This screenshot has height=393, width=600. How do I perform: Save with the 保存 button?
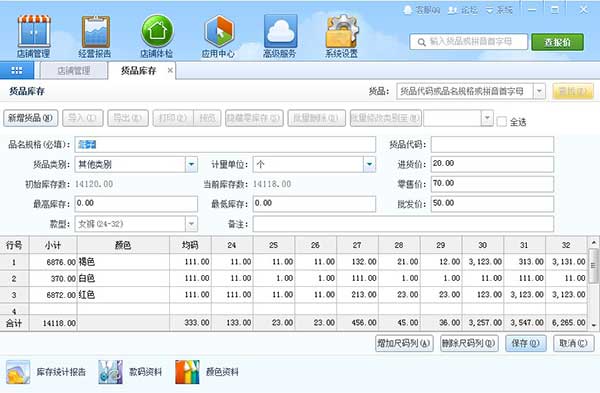tap(526, 343)
